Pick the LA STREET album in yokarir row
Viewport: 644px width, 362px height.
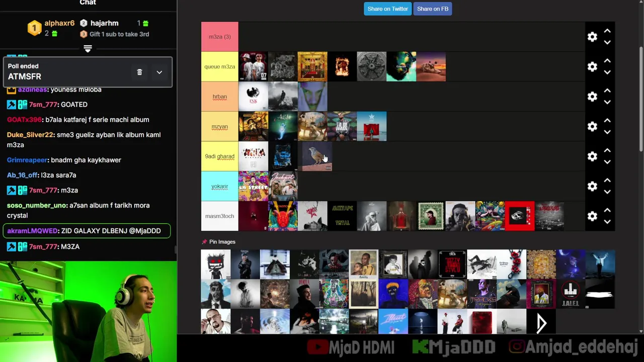point(253,186)
